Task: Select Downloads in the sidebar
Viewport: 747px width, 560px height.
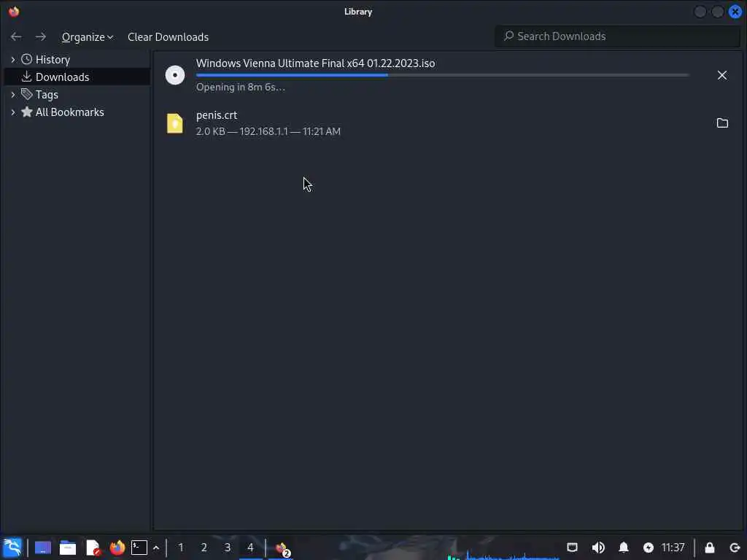Action: click(x=63, y=77)
